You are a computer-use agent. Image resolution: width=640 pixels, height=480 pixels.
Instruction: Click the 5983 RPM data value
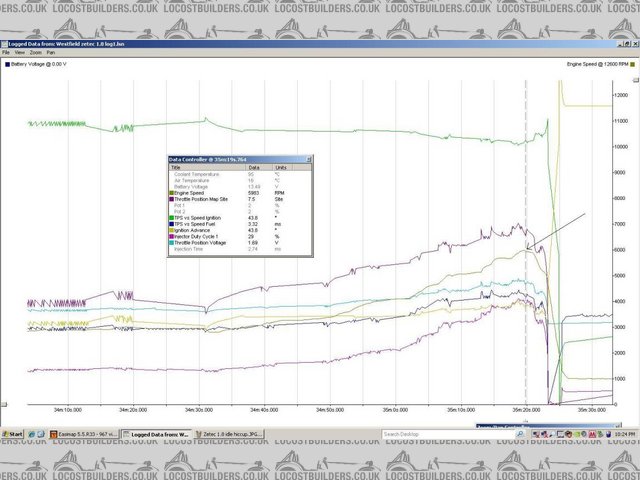(x=253, y=193)
